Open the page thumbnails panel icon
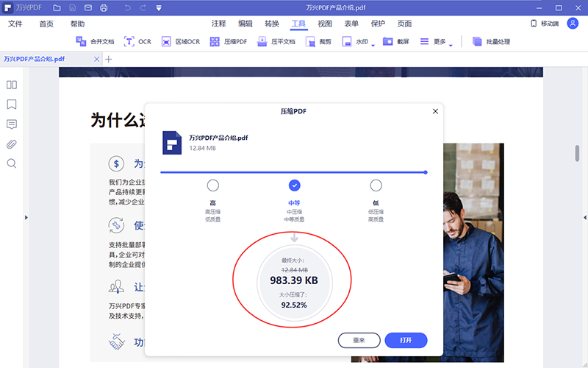The image size is (588, 368). [12, 85]
